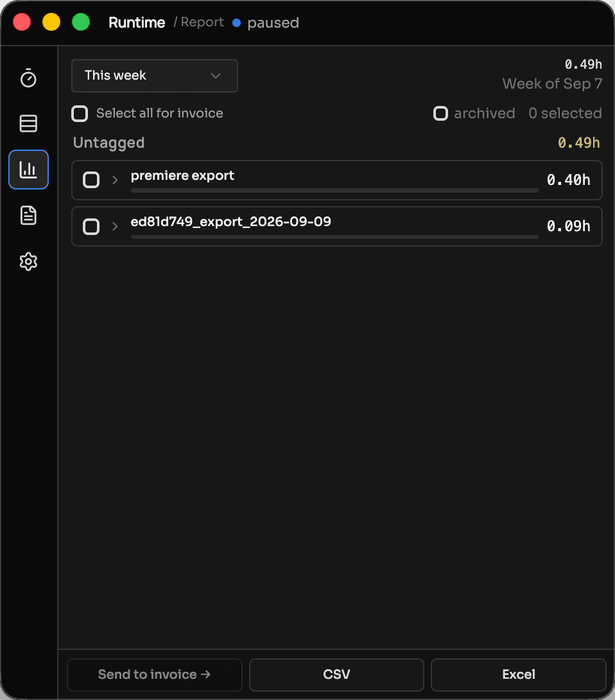The height and width of the screenshot is (700, 615).
Task: Click Send to invoice button
Action: tap(155, 674)
